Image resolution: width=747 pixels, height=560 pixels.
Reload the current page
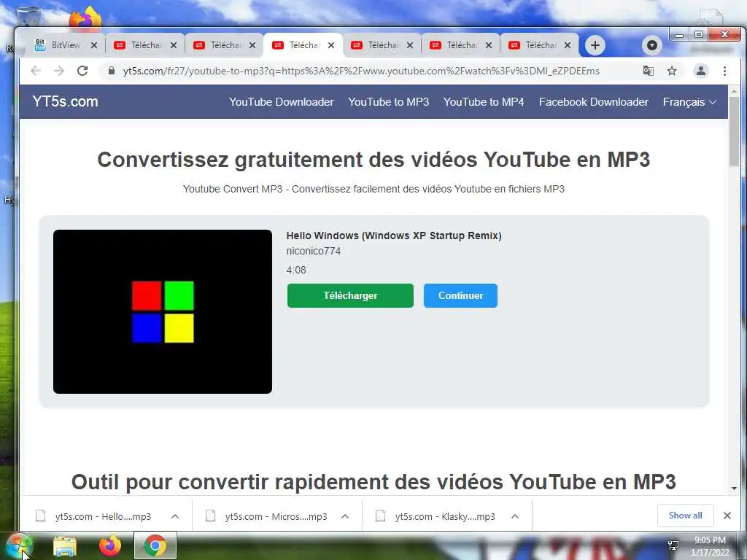pyautogui.click(x=82, y=71)
